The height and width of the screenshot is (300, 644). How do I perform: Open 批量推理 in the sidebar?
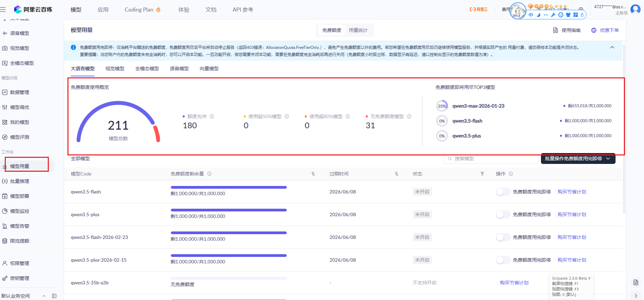(19, 181)
